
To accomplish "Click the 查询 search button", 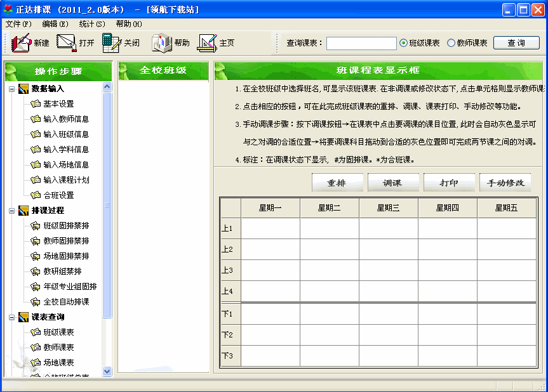I will pyautogui.click(x=516, y=43).
